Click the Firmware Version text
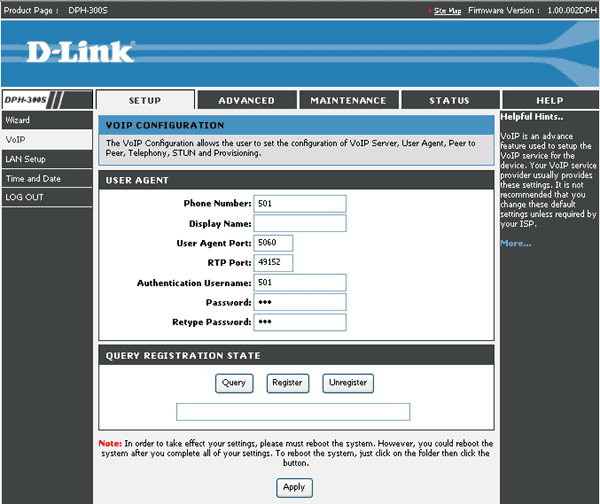 point(532,10)
